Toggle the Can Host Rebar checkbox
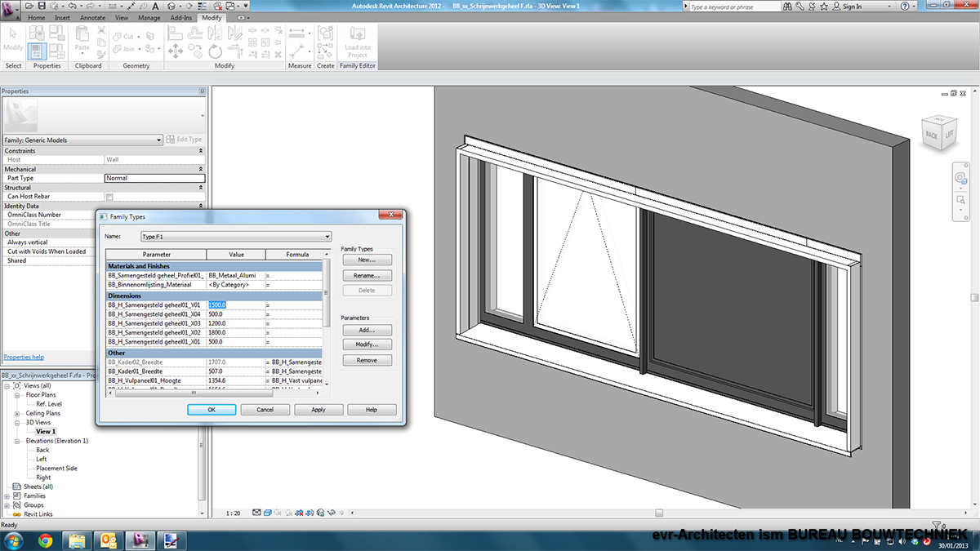The width and height of the screenshot is (980, 551). pyautogui.click(x=109, y=197)
